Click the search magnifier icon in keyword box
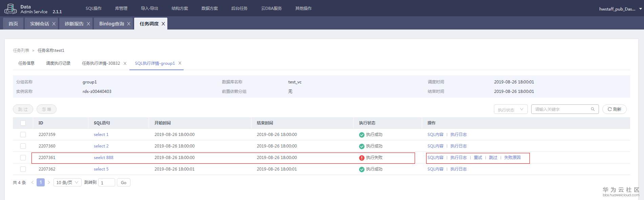 tap(593, 109)
